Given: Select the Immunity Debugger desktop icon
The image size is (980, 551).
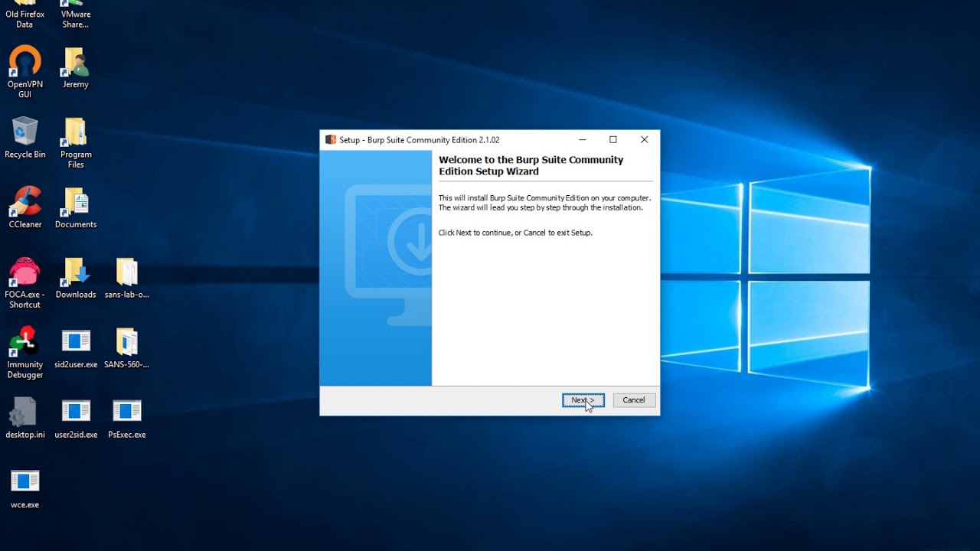Looking at the screenshot, I should tap(24, 353).
